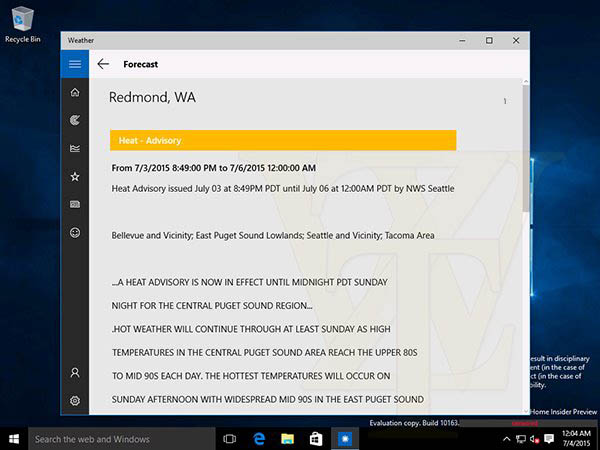600x450 pixels.
Task: Open the Home forecast sidebar icon
Action: [x=75, y=92]
